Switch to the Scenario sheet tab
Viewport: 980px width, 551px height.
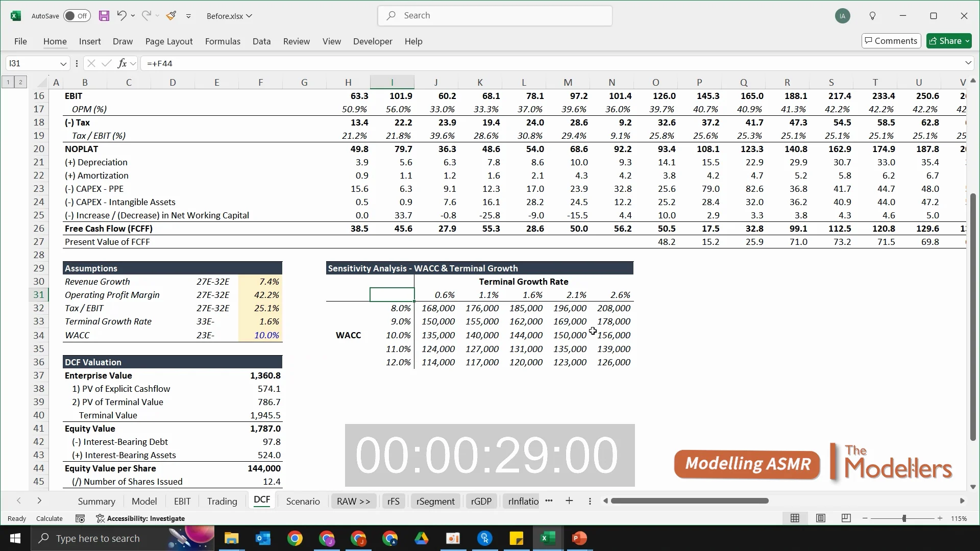click(x=303, y=501)
